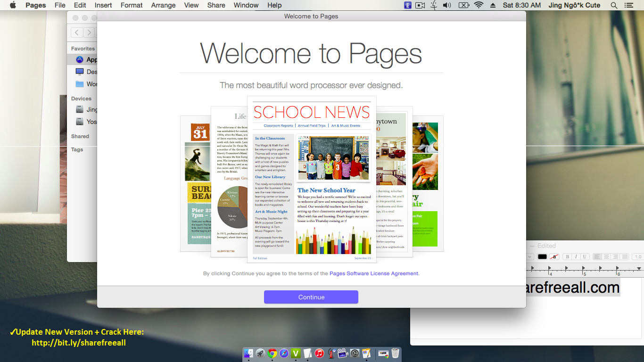This screenshot has width=644, height=362.
Task: Open the font size dropdown arrow in TextEdit
Action: click(x=530, y=257)
